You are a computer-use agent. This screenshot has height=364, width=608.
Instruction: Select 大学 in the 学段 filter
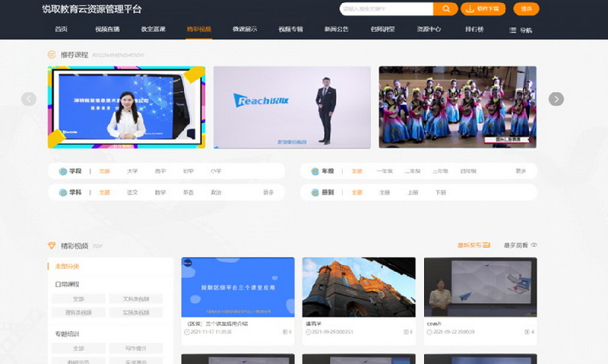[132, 171]
